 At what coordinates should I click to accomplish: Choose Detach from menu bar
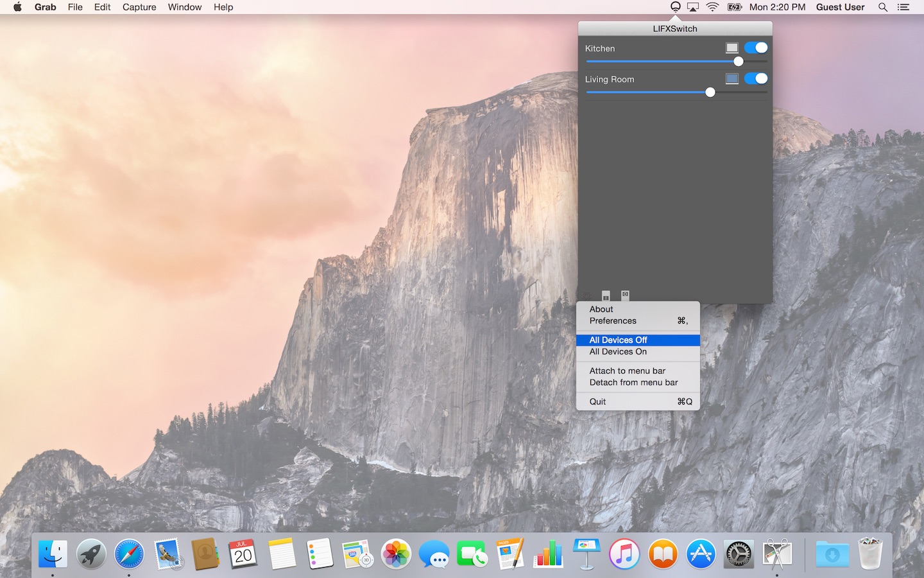638,382
